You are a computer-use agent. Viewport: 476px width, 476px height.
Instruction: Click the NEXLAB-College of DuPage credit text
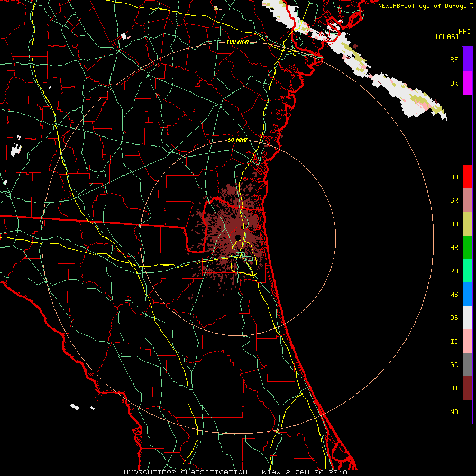click(422, 6)
